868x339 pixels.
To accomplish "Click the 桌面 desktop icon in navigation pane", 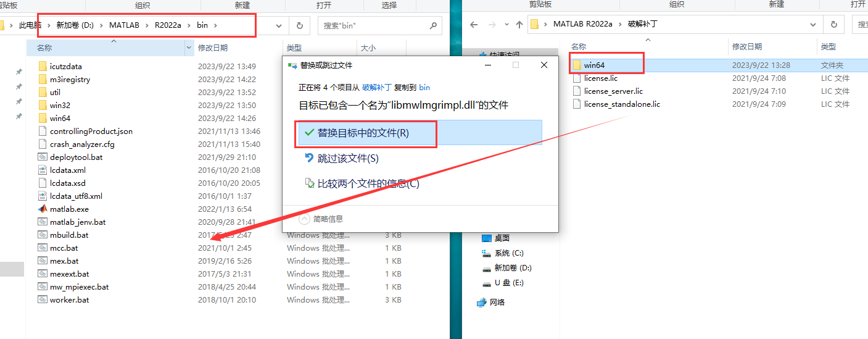I will point(486,238).
